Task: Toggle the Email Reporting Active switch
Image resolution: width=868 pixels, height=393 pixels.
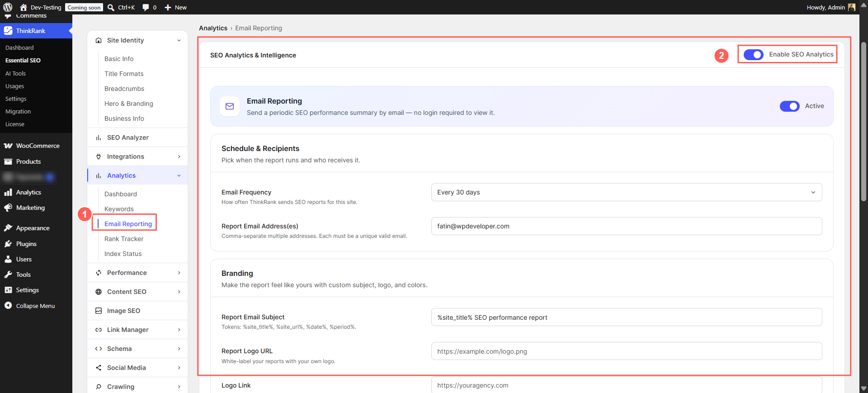Action: [790, 106]
